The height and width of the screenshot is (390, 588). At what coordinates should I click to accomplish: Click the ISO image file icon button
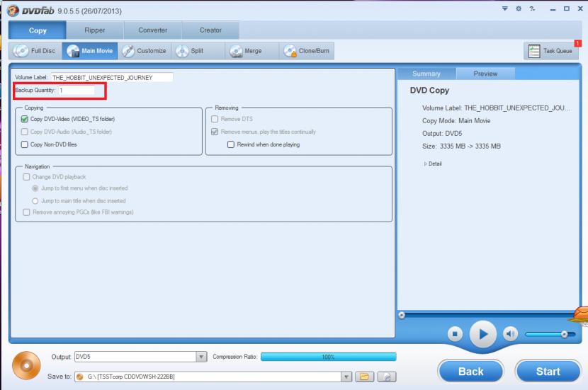pyautogui.click(x=387, y=377)
